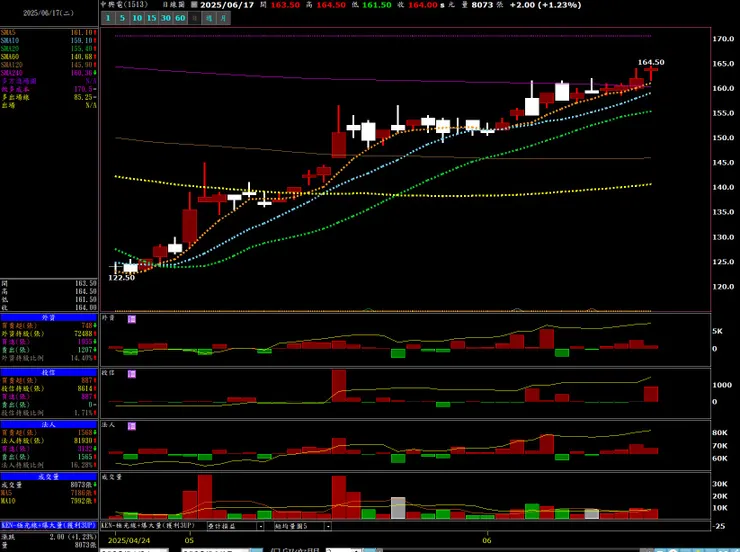Select the 60-minute timeframe button
Screen dimensions: 740x552
[x=180, y=18]
